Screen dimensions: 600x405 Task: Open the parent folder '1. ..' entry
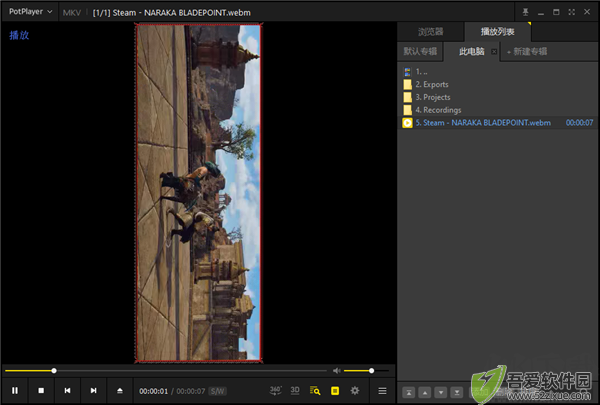(x=497, y=72)
